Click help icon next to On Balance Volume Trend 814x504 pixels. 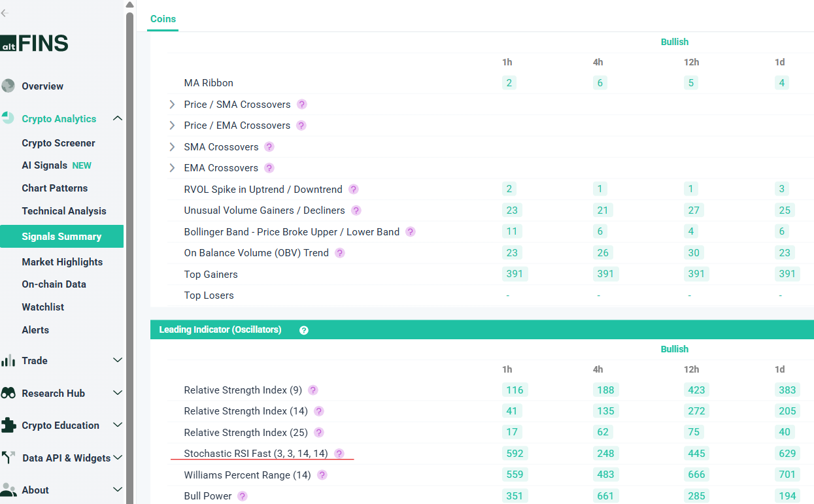point(339,253)
